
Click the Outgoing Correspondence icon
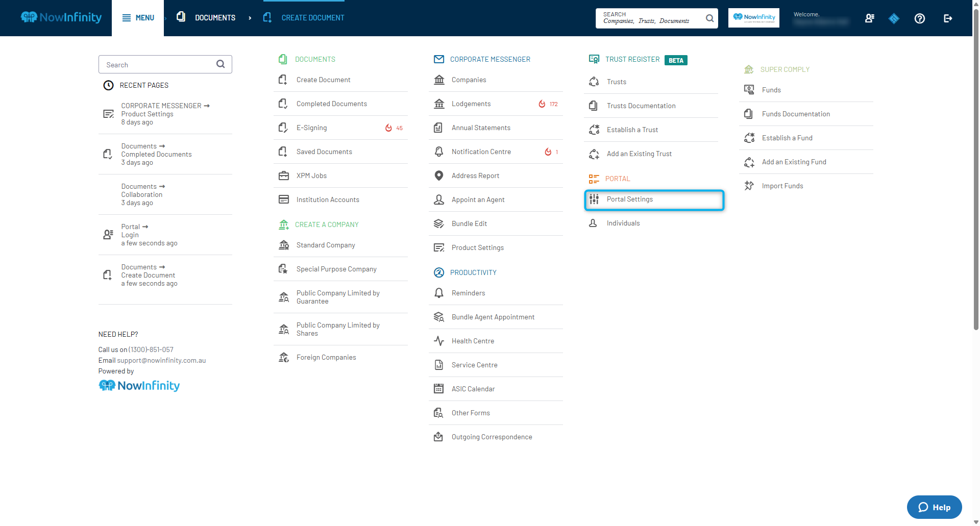tap(438, 437)
